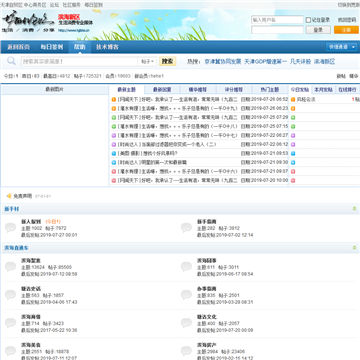Click the speaker icon next to 免责声明
This screenshot has height=360, width=360.
tap(9, 196)
